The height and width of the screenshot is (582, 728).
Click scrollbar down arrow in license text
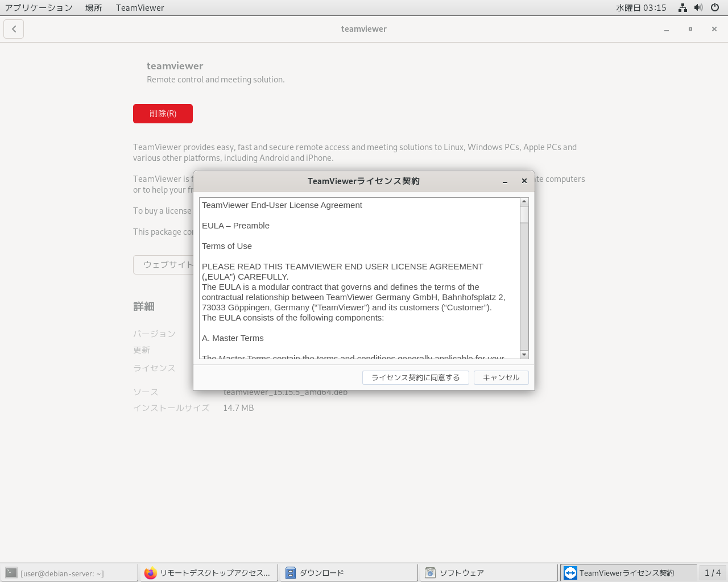(x=524, y=355)
